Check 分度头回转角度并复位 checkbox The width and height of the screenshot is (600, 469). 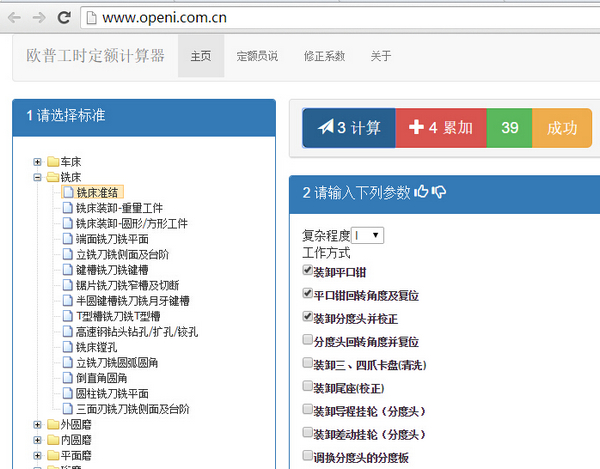307,340
